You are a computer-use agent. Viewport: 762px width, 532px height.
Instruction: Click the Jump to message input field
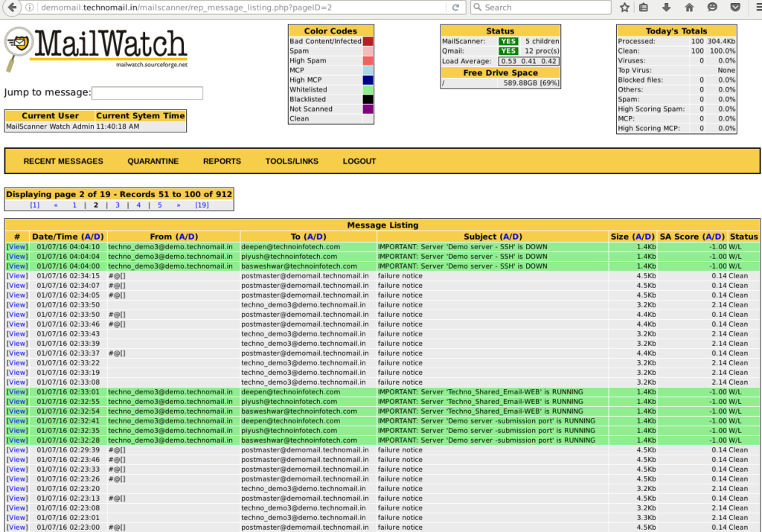147,93
